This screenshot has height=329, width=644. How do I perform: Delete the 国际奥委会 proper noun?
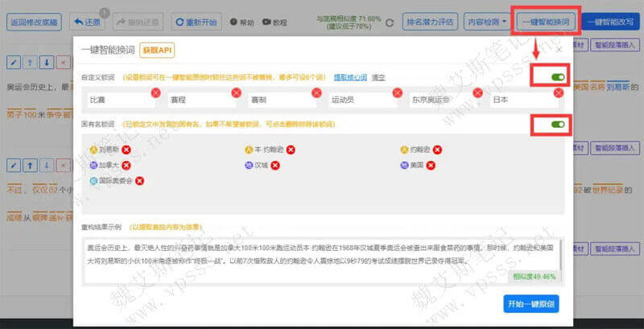pyautogui.click(x=139, y=181)
